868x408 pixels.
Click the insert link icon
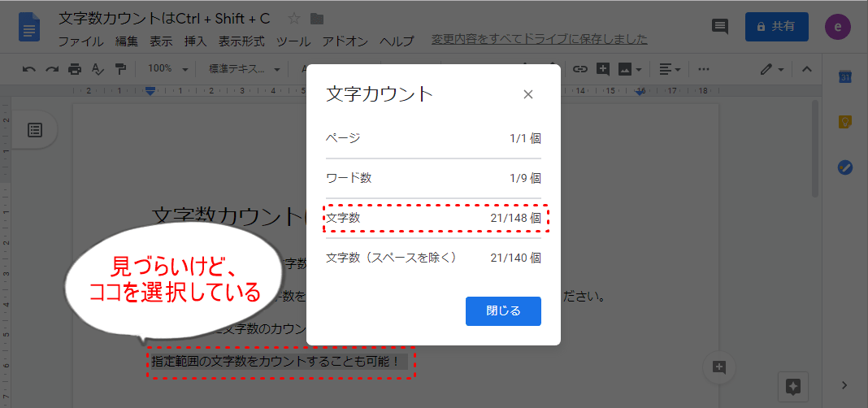579,69
